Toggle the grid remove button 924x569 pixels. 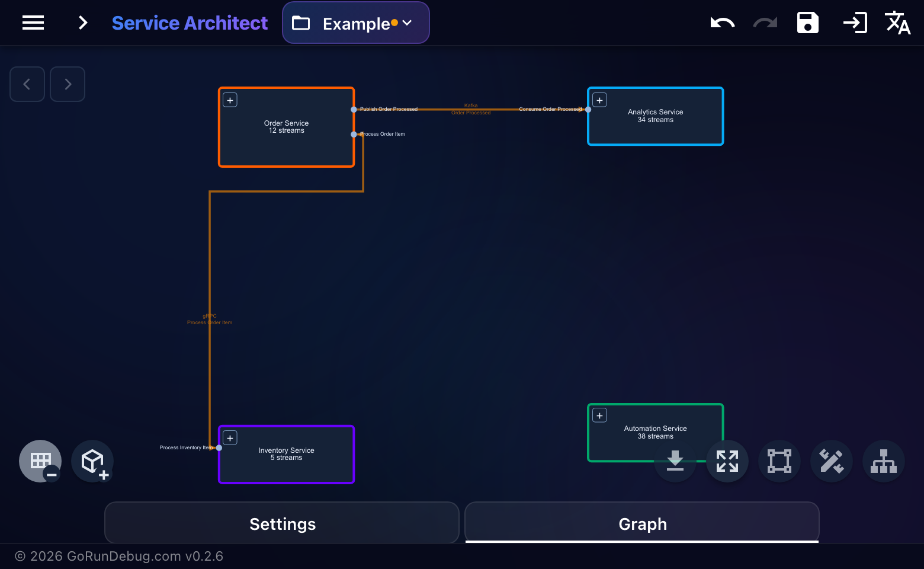pyautogui.click(x=40, y=461)
